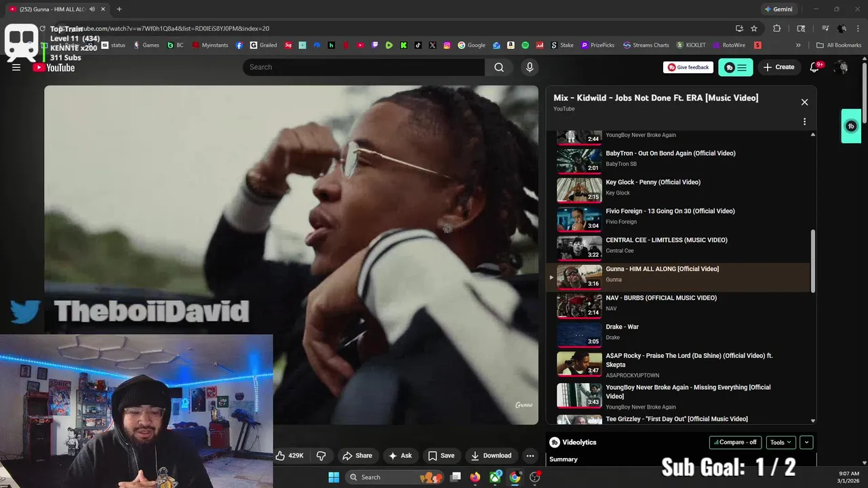Open the Xbox app from the taskbar
This screenshot has width=868, height=488.
click(496, 477)
